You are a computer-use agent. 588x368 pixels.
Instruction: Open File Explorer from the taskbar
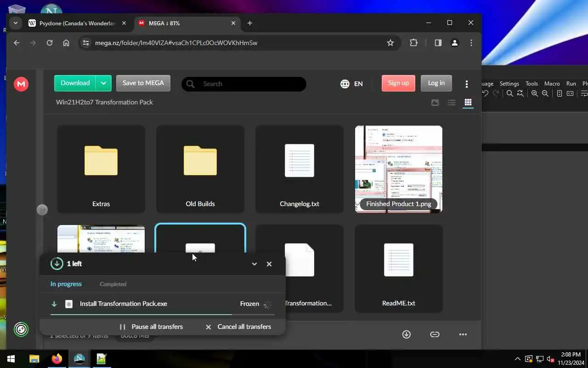(x=34, y=359)
